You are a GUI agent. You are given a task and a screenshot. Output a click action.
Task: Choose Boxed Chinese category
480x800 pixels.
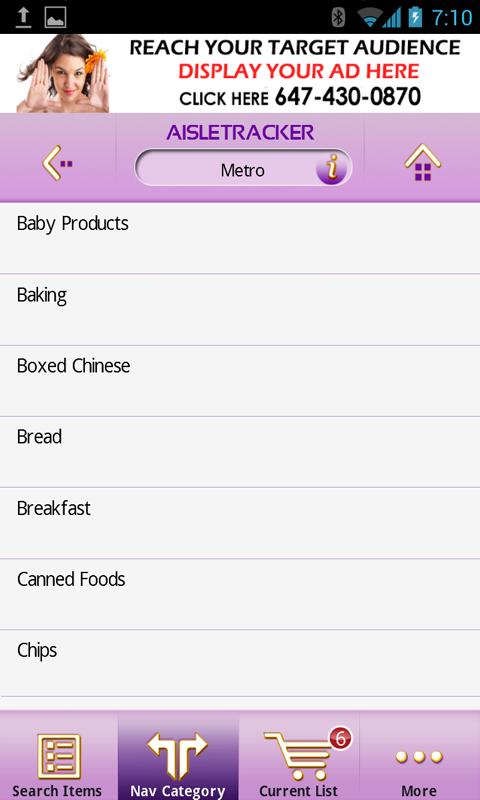(x=240, y=381)
